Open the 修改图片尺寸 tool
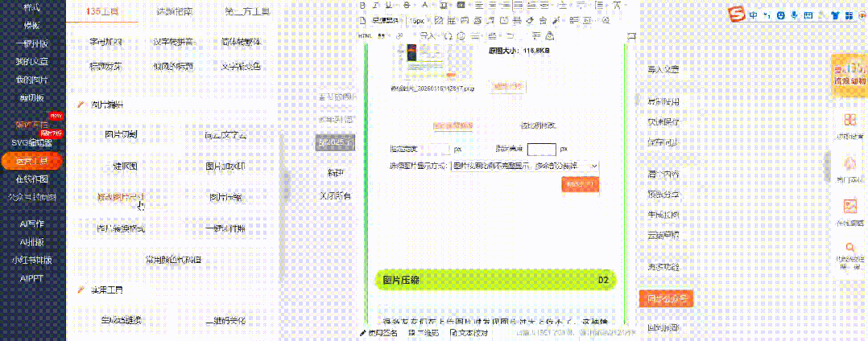The width and height of the screenshot is (868, 341). [122, 197]
